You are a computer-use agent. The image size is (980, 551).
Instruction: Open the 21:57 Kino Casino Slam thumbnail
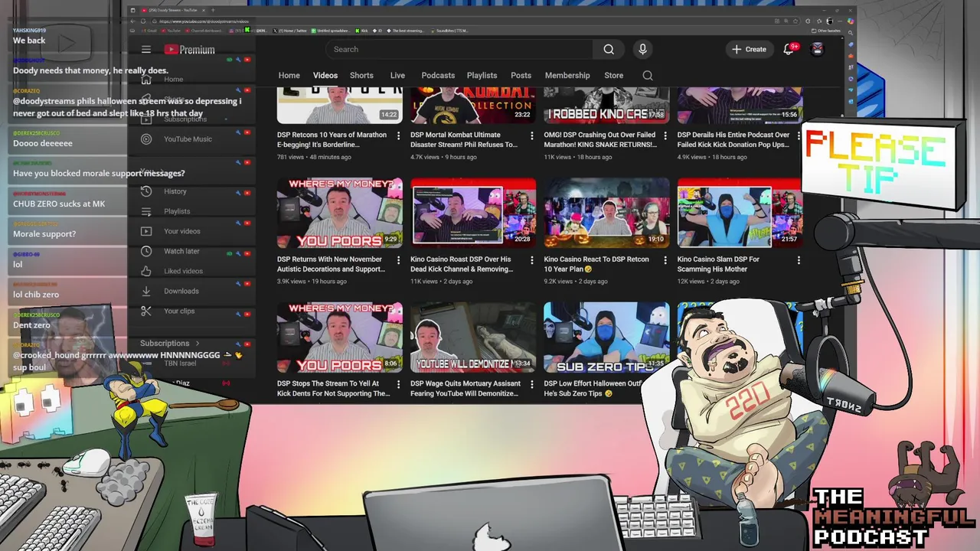pos(740,213)
